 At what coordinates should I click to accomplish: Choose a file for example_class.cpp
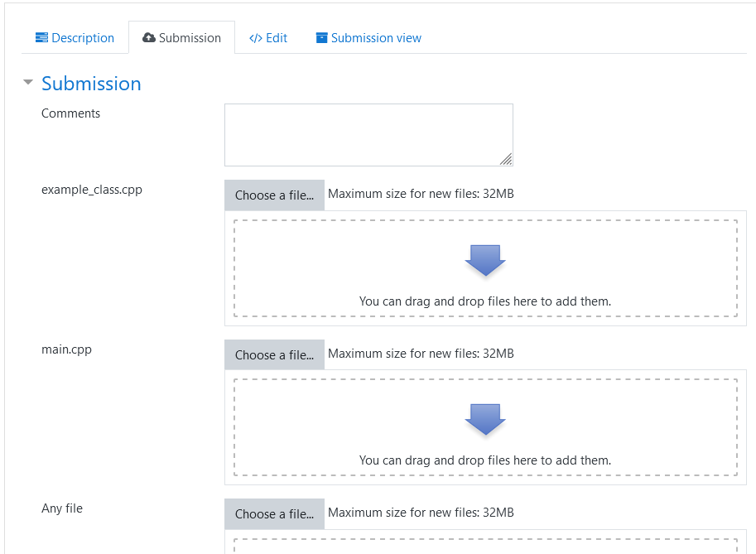point(274,195)
